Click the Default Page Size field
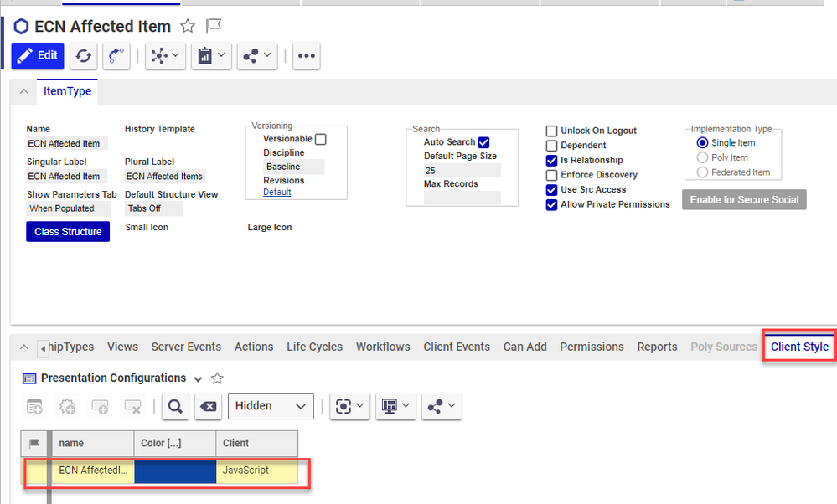 462,170
